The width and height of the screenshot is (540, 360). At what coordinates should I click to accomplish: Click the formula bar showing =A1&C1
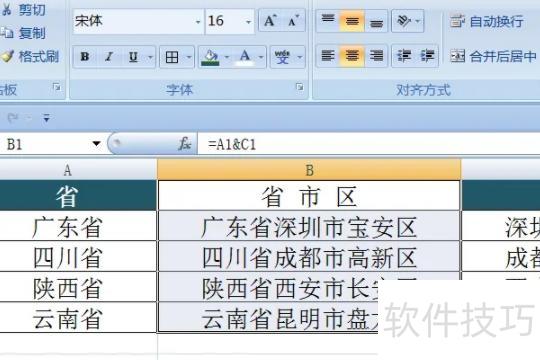[x=368, y=144]
